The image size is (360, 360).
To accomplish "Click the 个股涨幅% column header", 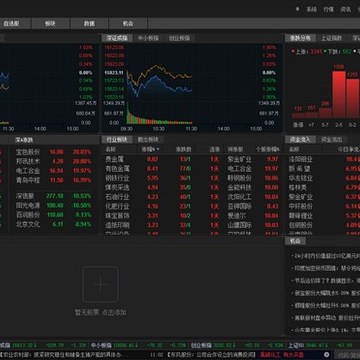I will point(267,149).
